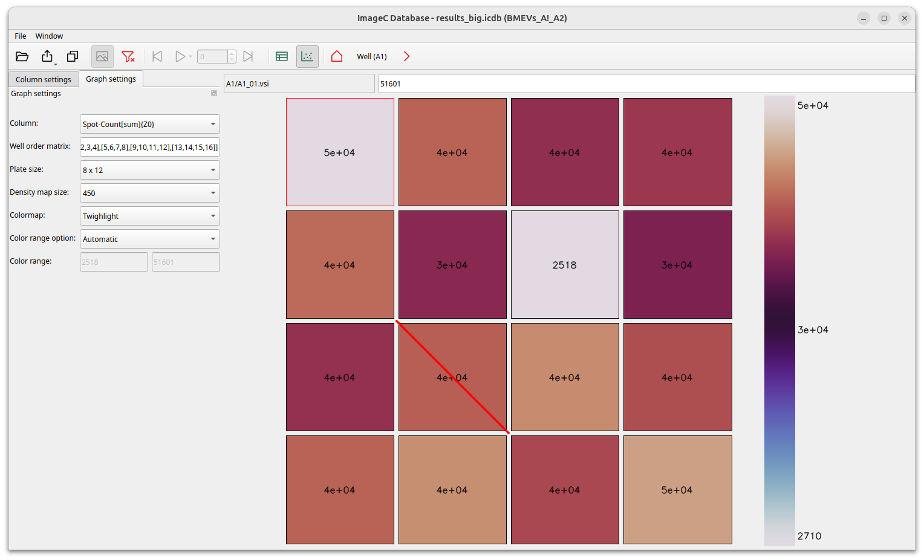Open the Colormap dropdown showing Twighlight
The height and width of the screenshot is (560, 924).
point(150,216)
